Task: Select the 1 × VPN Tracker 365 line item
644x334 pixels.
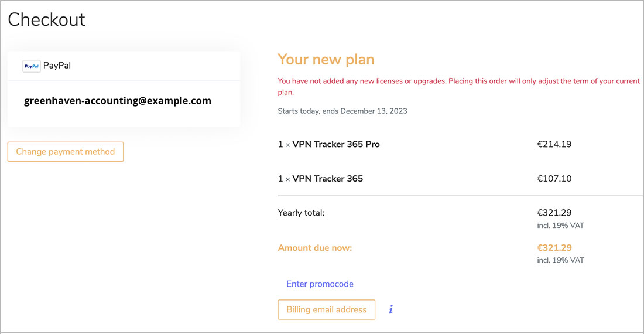Action: [x=320, y=179]
